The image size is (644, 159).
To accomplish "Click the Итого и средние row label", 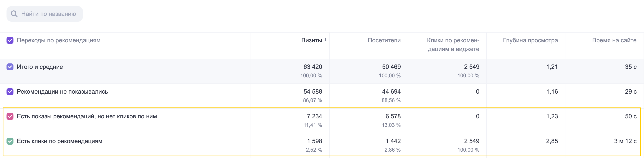I will (x=40, y=67).
